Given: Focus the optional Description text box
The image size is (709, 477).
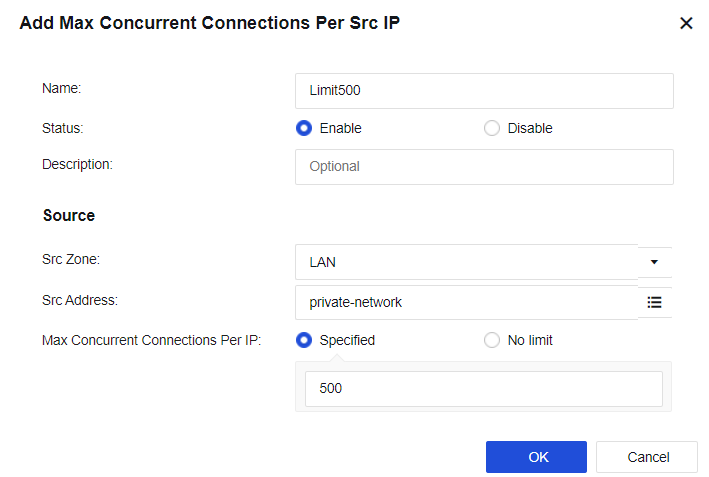Looking at the screenshot, I should tap(484, 167).
